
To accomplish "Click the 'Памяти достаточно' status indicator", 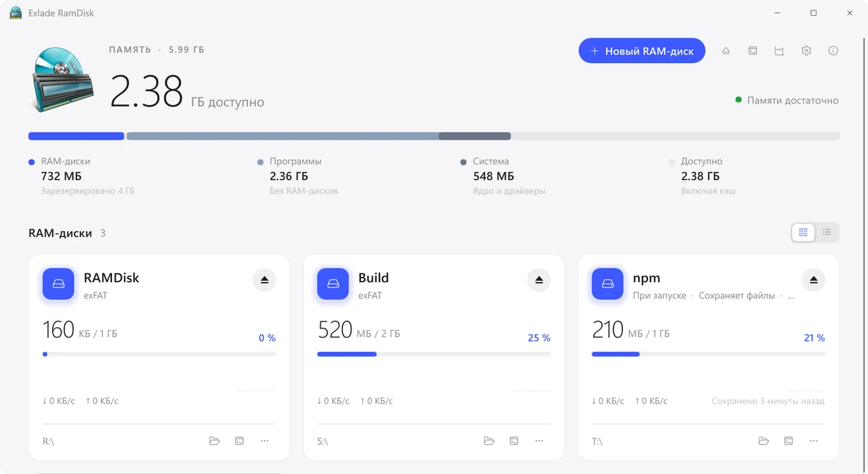I will click(x=787, y=101).
